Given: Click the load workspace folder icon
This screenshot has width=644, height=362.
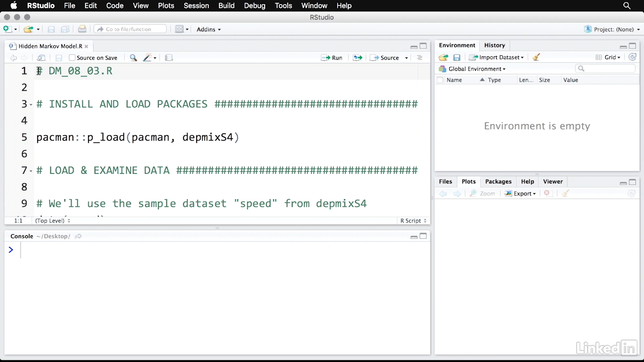Looking at the screenshot, I should coord(443,57).
